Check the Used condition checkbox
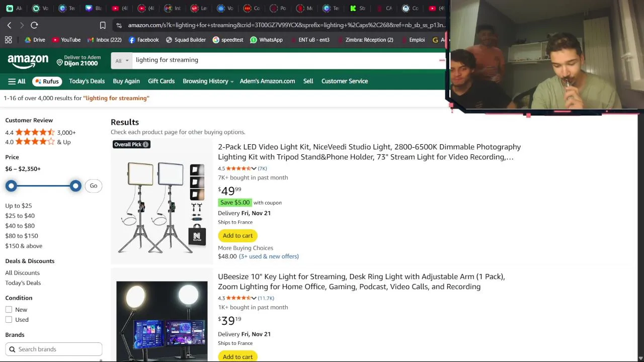644x362 pixels. pyautogui.click(x=9, y=320)
